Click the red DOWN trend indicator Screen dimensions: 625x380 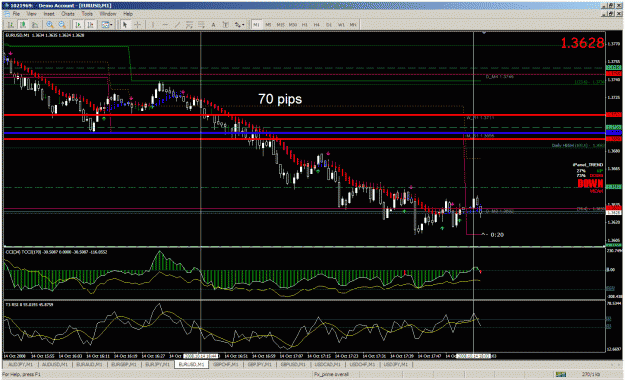pos(590,183)
